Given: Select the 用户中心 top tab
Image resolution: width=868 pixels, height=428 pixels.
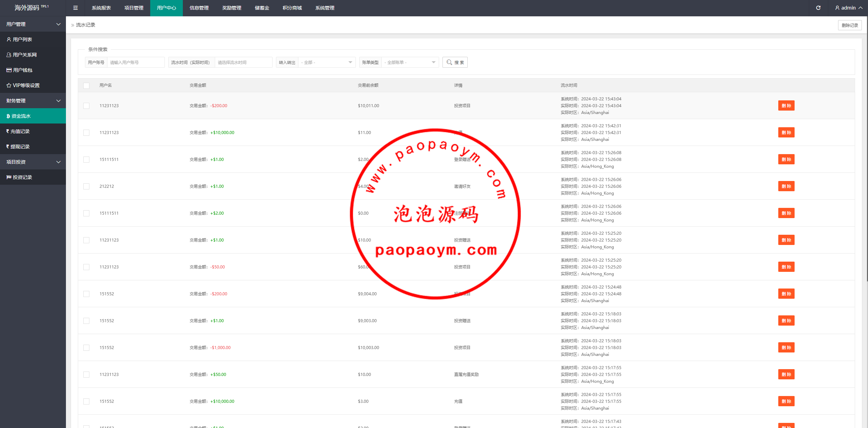Looking at the screenshot, I should point(167,8).
